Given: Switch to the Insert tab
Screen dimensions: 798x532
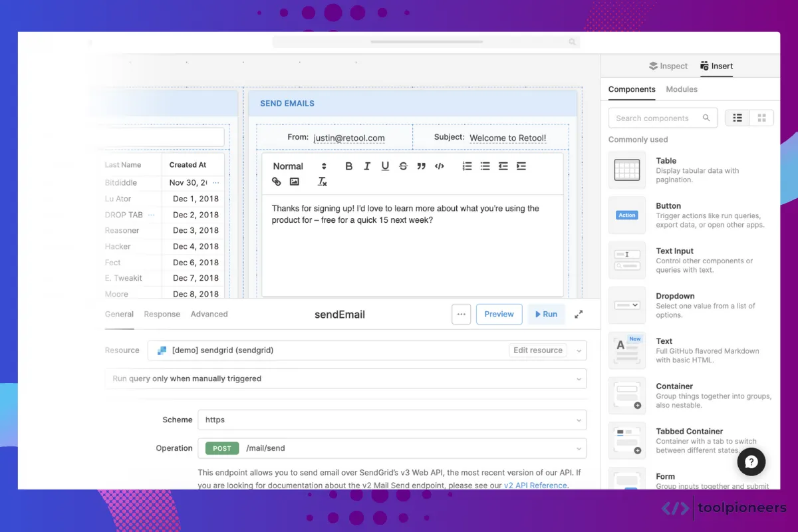Looking at the screenshot, I should pos(716,66).
